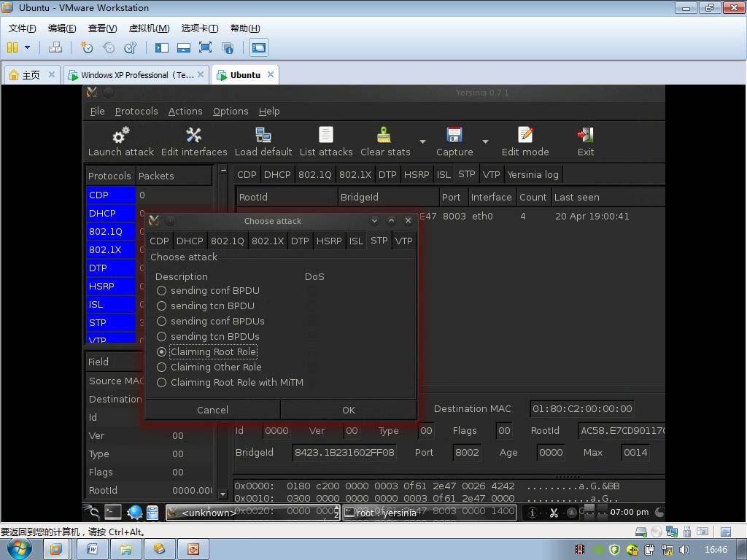Open the Options menu in Yersinia
747x560 pixels.
pyautogui.click(x=231, y=111)
